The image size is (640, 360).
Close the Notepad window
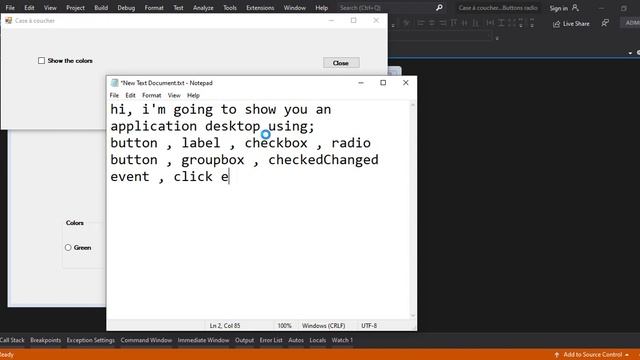click(x=406, y=82)
